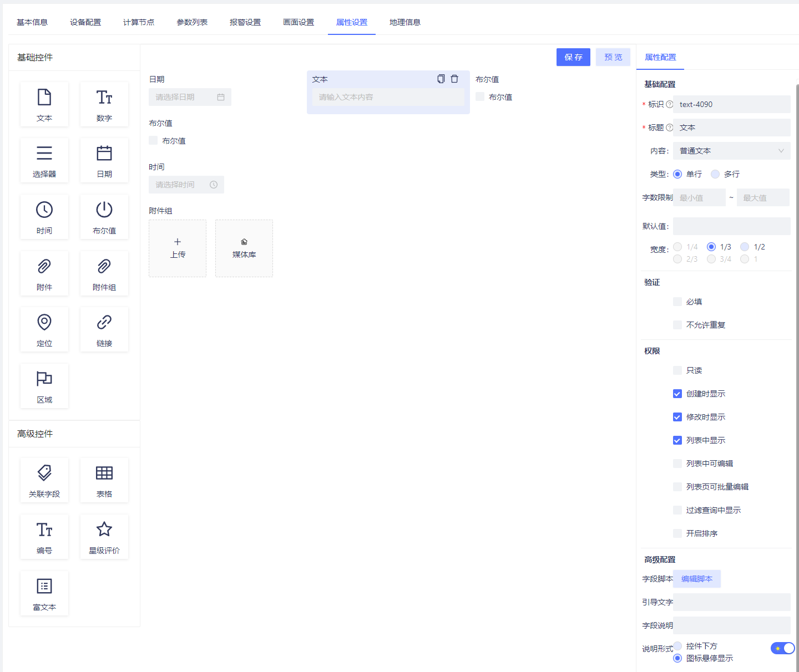799x672 pixels.
Task: Set width to 1/2 radio option
Action: click(x=745, y=247)
